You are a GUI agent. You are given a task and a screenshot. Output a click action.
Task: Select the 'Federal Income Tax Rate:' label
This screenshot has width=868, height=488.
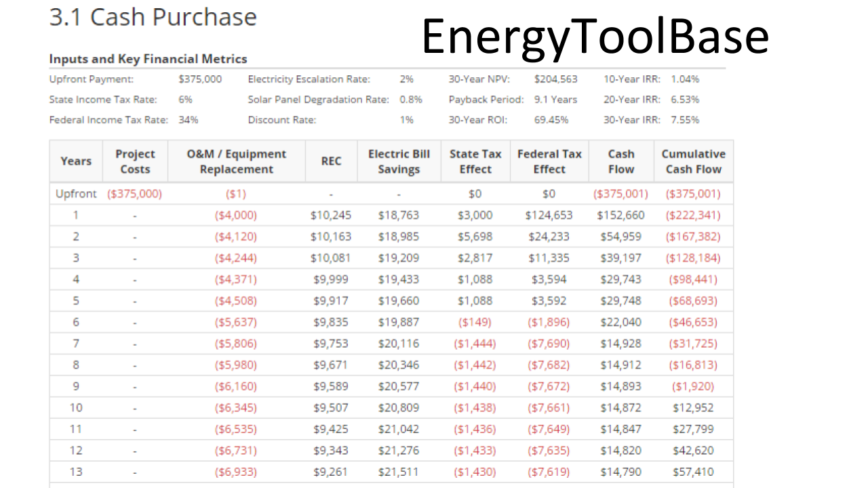108,119
